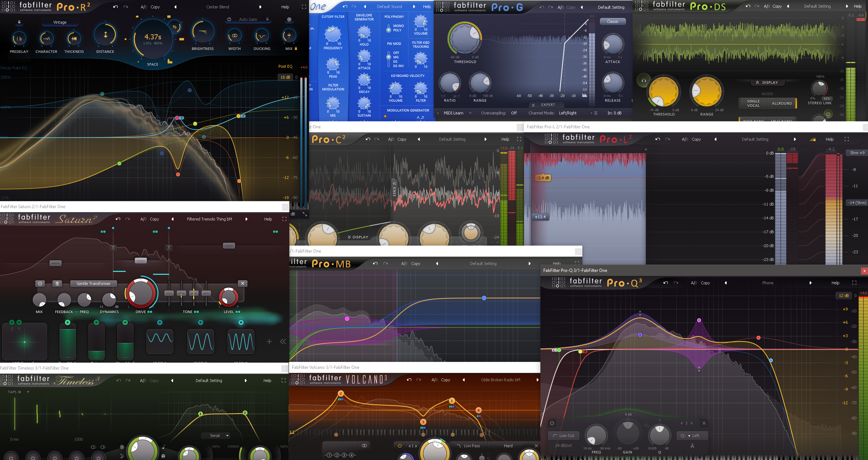Open the Low Cut filter shape dropdown

[x=563, y=436]
